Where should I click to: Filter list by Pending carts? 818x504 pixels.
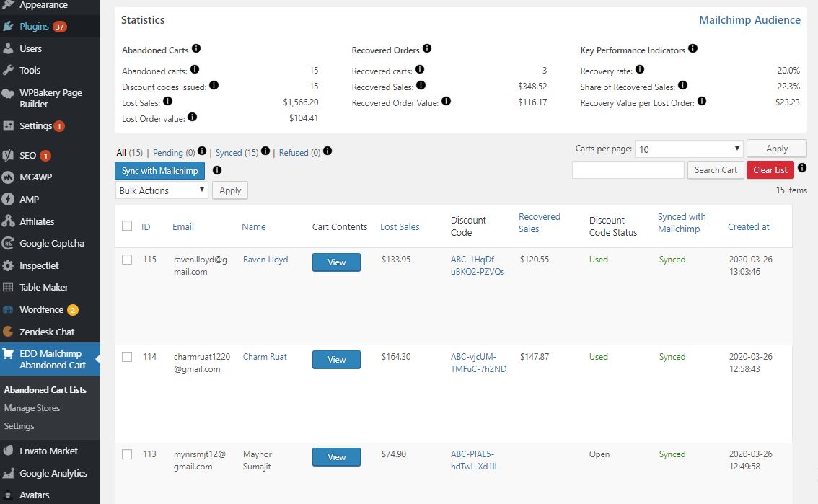pos(174,153)
